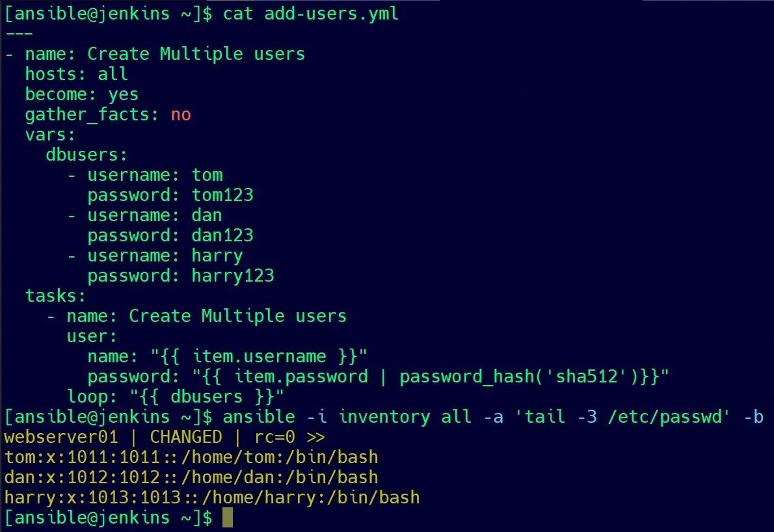
Task: Click the 'user:' module name line
Action: (x=92, y=337)
